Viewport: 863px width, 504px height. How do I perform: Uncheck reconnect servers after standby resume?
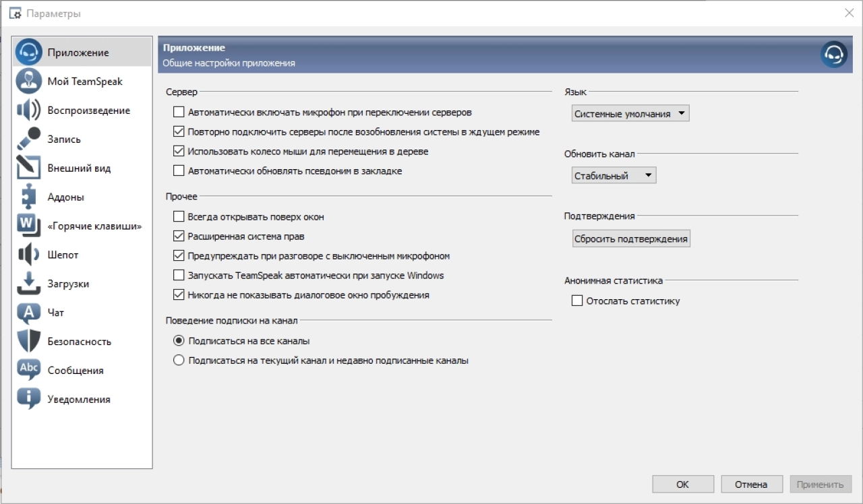coord(179,131)
